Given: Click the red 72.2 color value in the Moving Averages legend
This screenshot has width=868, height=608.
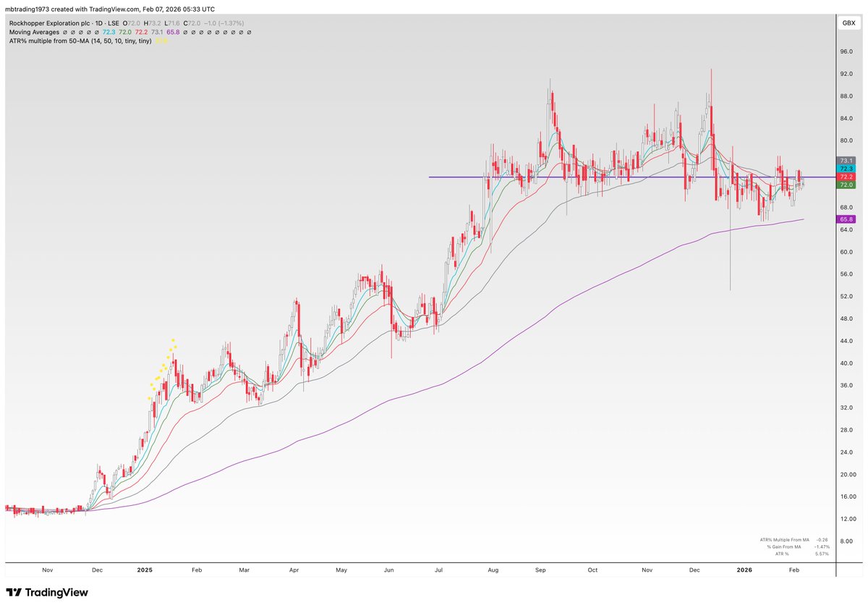Looking at the screenshot, I should tap(140, 32).
